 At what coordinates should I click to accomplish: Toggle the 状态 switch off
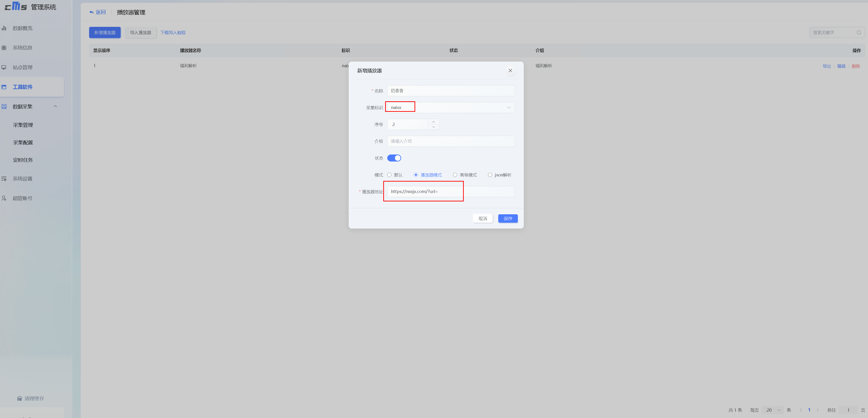coord(394,158)
